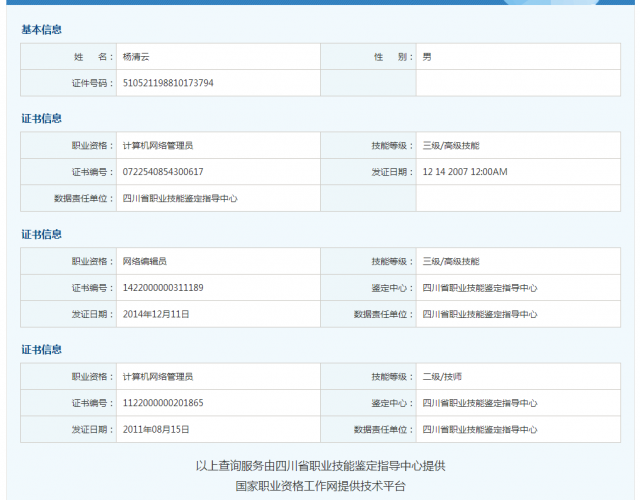The width and height of the screenshot is (640, 500).
Task: Click footer text 国家职业资格工作网提供技术平台
Action: pos(320,486)
